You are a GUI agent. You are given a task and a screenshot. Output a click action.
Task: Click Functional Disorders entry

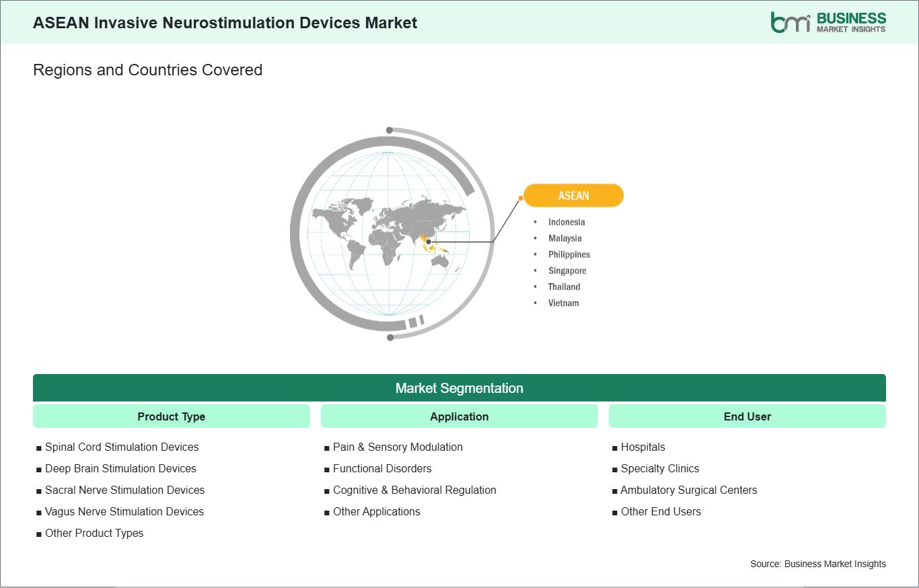(382, 468)
